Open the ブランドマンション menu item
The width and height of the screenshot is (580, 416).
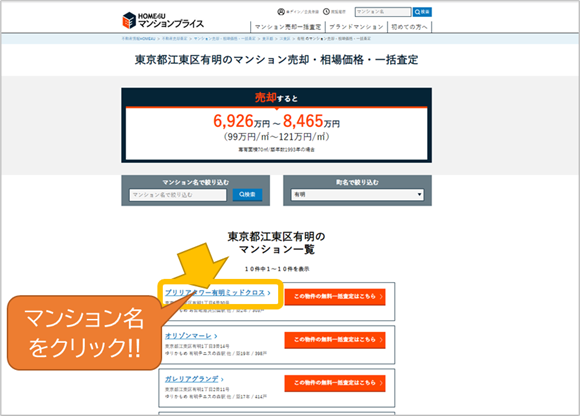click(356, 27)
